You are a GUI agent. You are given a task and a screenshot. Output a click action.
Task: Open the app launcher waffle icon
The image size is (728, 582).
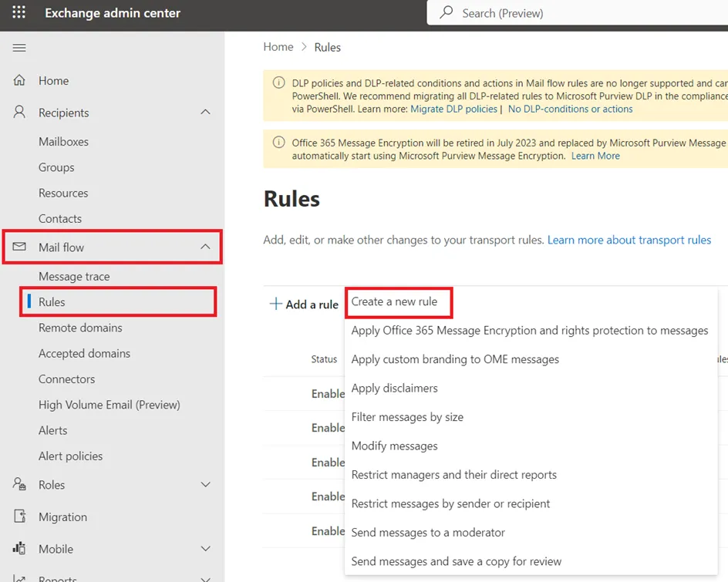pos(19,13)
